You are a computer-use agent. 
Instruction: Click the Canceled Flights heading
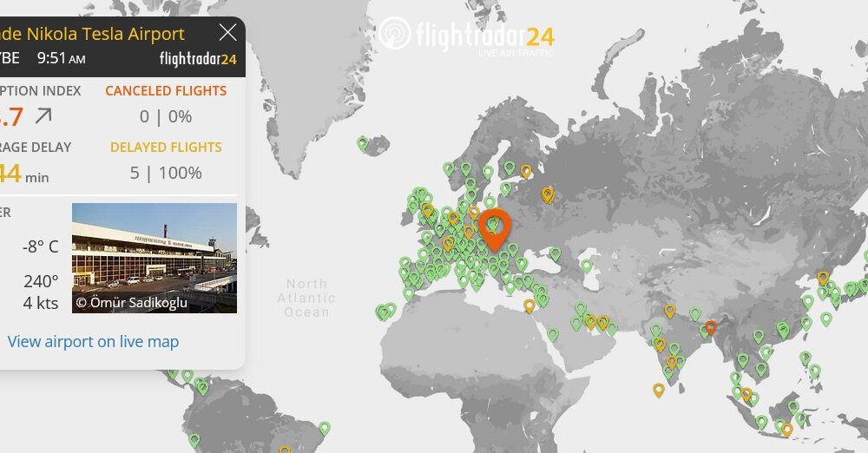pyautogui.click(x=166, y=91)
